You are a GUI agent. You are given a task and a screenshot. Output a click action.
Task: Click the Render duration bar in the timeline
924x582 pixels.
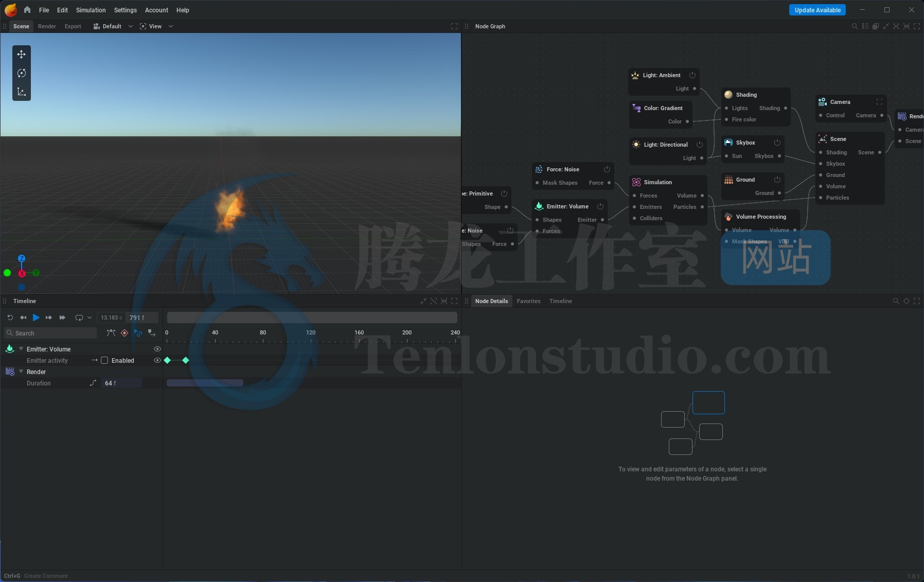[205, 383]
